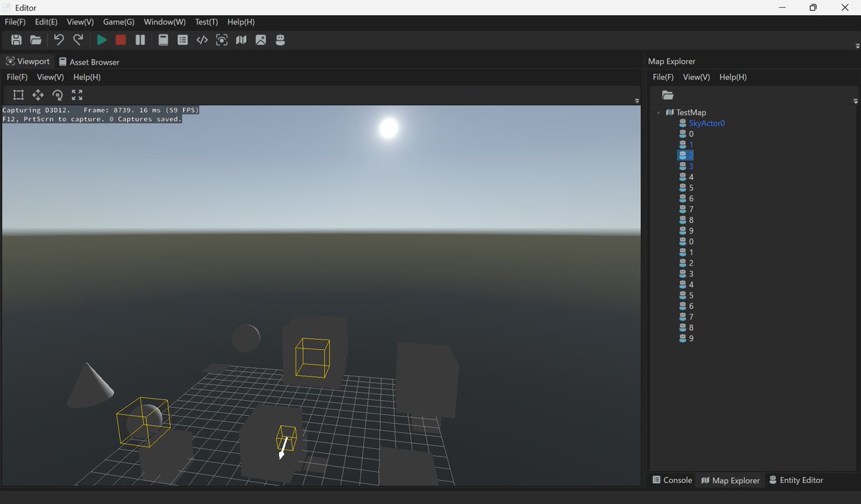The height and width of the screenshot is (504, 861).
Task: Choose the box select tool in Viewport
Action: [19, 95]
